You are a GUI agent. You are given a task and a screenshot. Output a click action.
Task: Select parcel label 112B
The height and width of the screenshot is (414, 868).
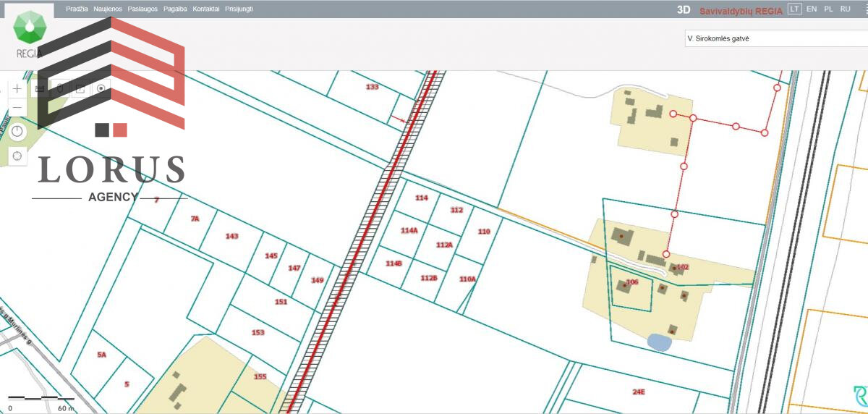click(429, 278)
